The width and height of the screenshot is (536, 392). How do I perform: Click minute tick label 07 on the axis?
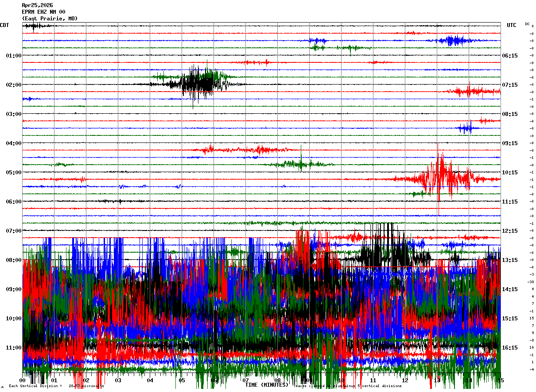[245, 380]
